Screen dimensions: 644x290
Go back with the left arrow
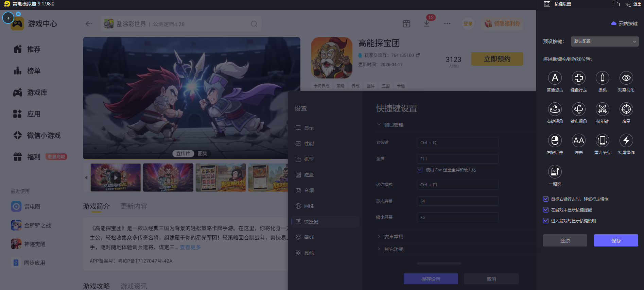89,24
